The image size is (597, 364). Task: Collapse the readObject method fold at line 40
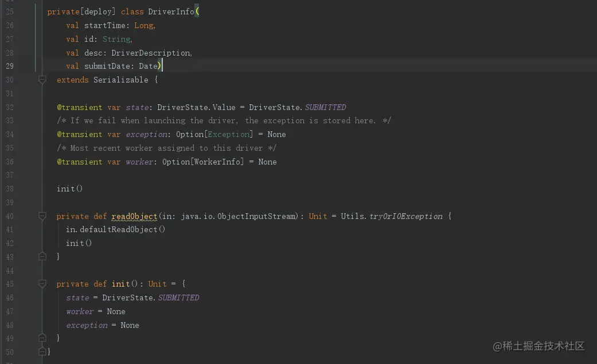[42, 216]
